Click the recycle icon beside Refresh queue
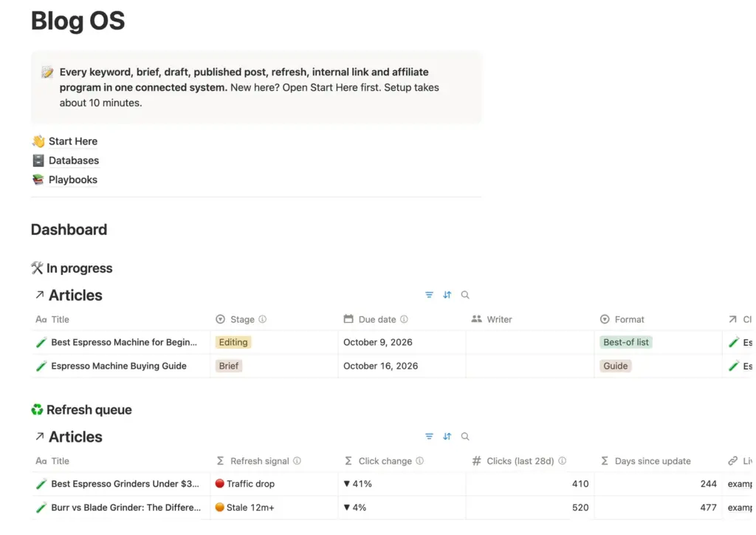The image size is (756, 535). click(37, 409)
